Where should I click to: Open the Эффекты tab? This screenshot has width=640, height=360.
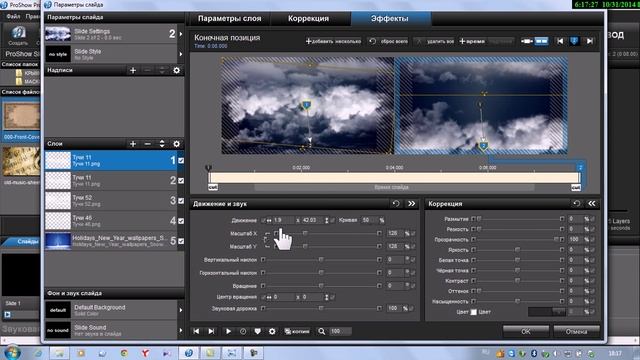pos(389,18)
